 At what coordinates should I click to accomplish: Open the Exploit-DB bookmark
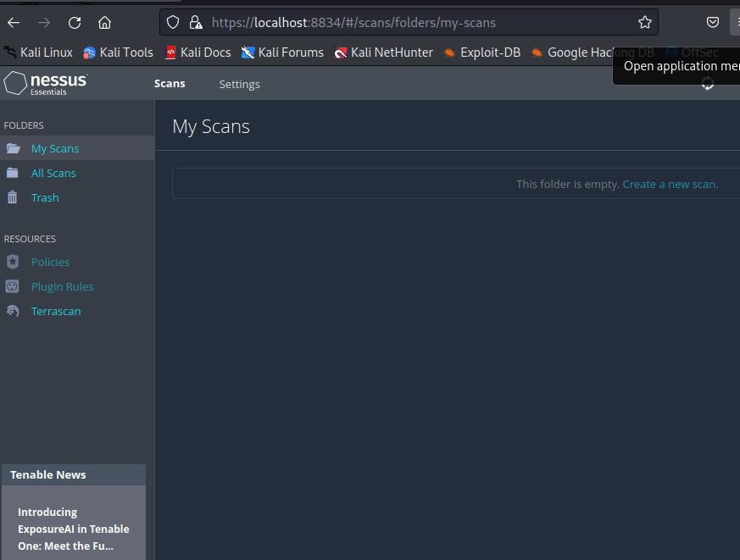482,53
